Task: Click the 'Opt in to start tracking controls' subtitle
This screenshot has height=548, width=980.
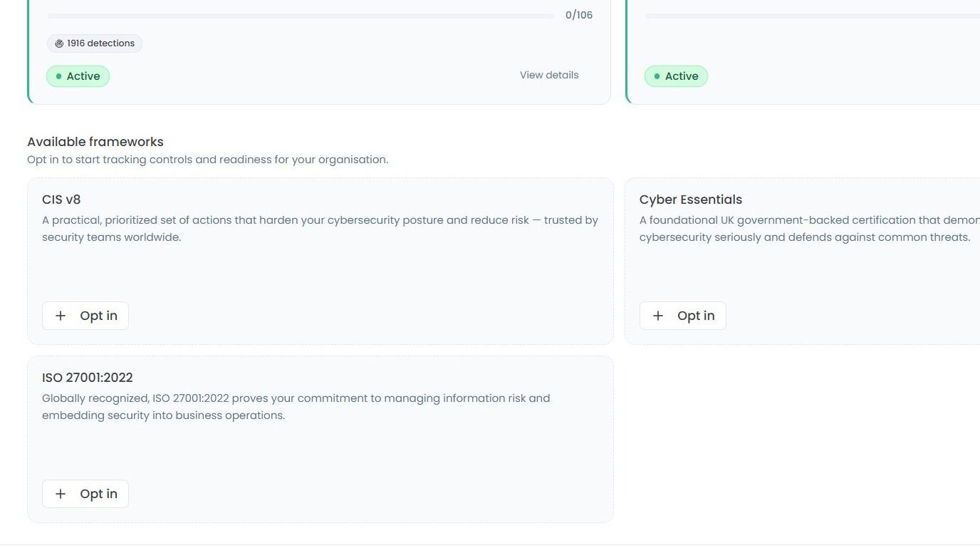Action: [208, 160]
